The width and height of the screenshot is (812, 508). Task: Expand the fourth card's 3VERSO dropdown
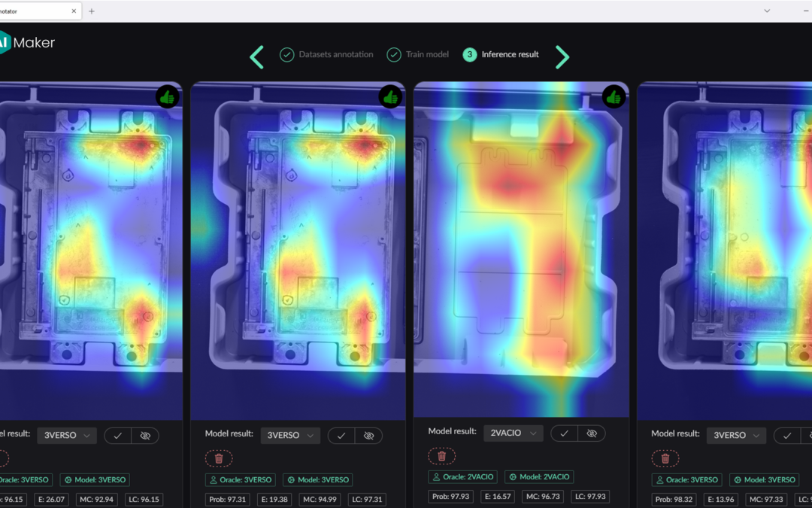[736, 436]
